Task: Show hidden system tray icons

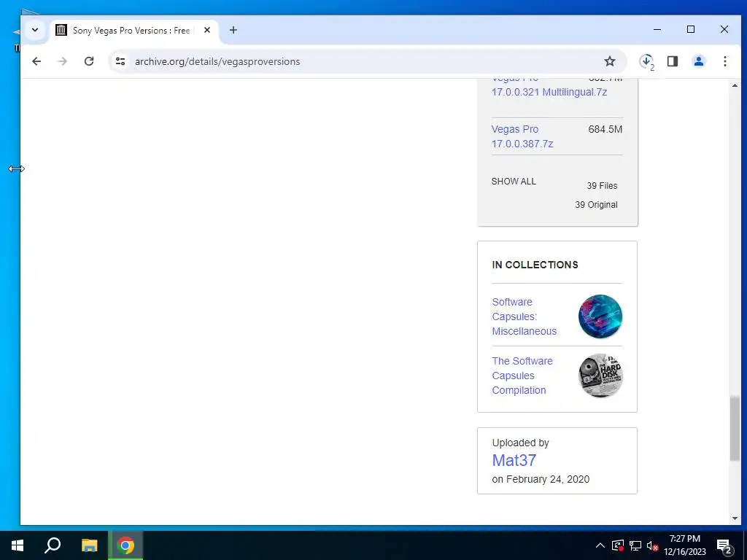Action: [600, 545]
